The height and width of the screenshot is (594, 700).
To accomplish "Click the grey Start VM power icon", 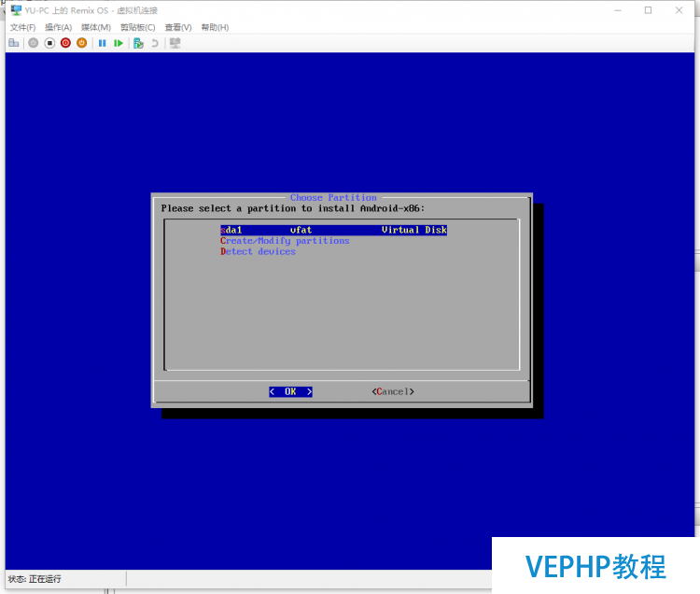I will point(34,43).
